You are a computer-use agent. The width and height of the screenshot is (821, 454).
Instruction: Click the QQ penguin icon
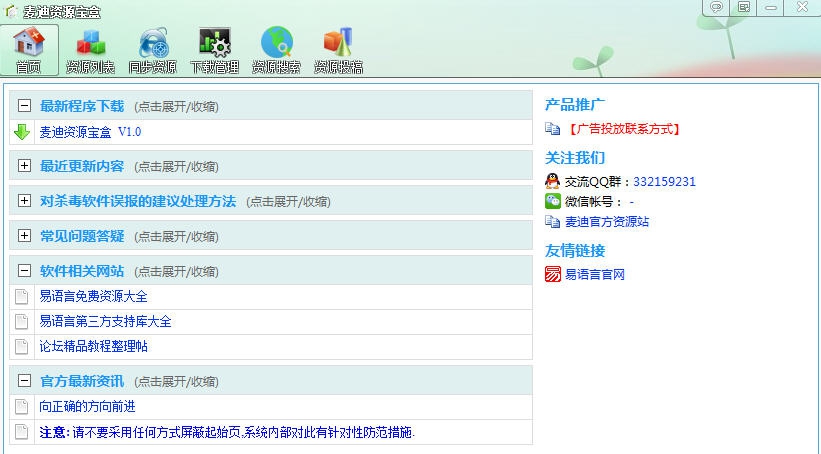(x=552, y=181)
